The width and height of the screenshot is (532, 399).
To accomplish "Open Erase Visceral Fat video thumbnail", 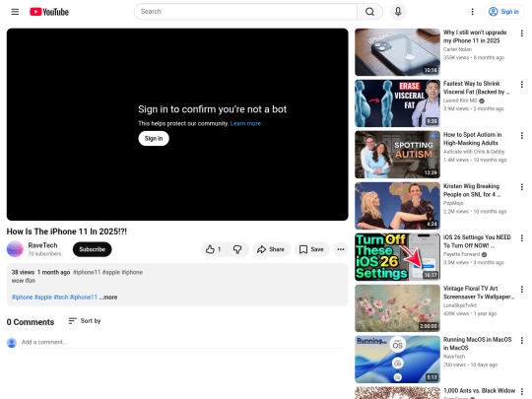I will (x=397, y=103).
